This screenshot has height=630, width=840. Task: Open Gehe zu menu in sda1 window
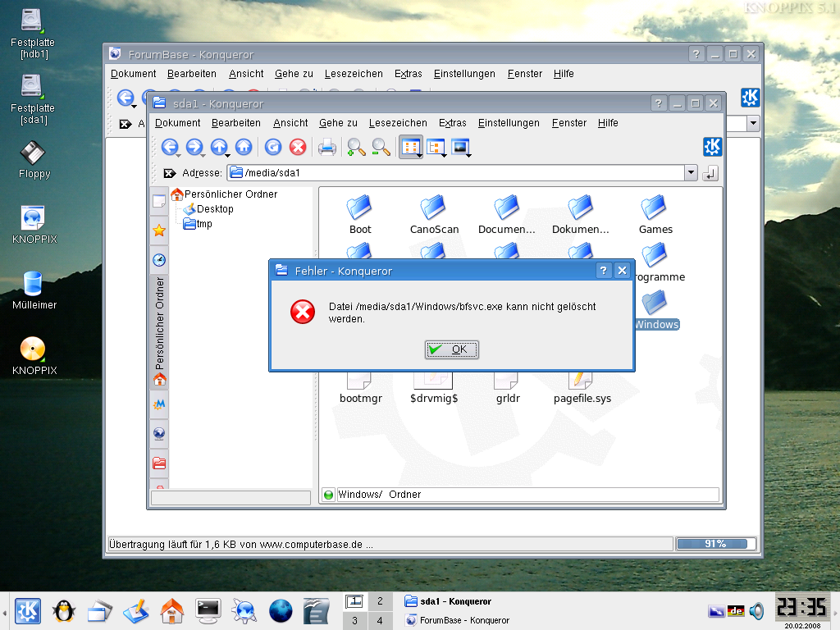(338, 123)
